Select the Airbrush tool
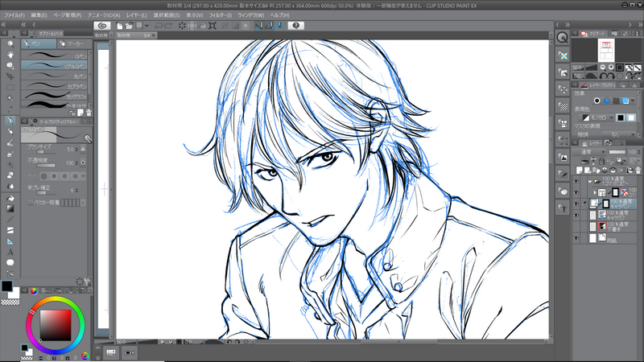The width and height of the screenshot is (644, 362). pos(10,154)
